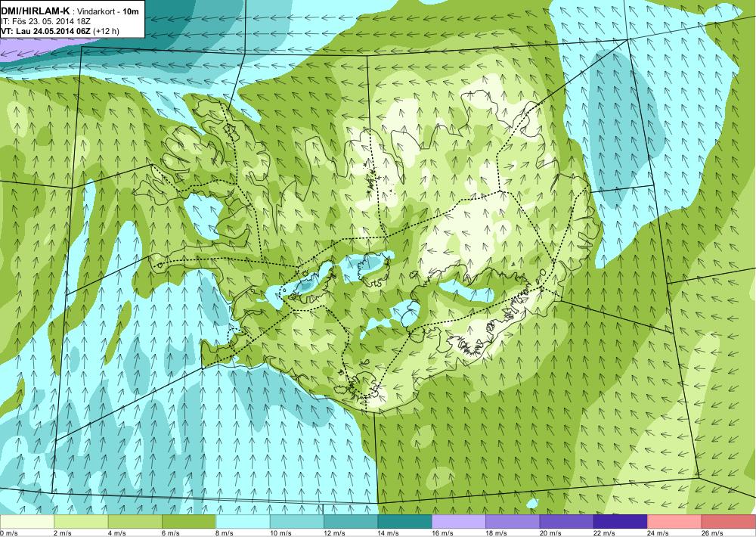Click the "Vindarkort - 10m" map type text
Image resolution: width=756 pixels, height=537 pixels.
click(x=108, y=10)
